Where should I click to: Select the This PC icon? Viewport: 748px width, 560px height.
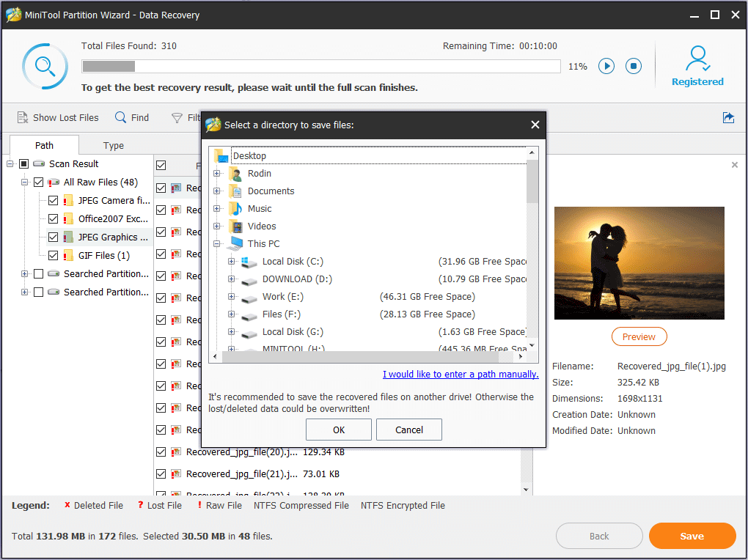point(235,244)
